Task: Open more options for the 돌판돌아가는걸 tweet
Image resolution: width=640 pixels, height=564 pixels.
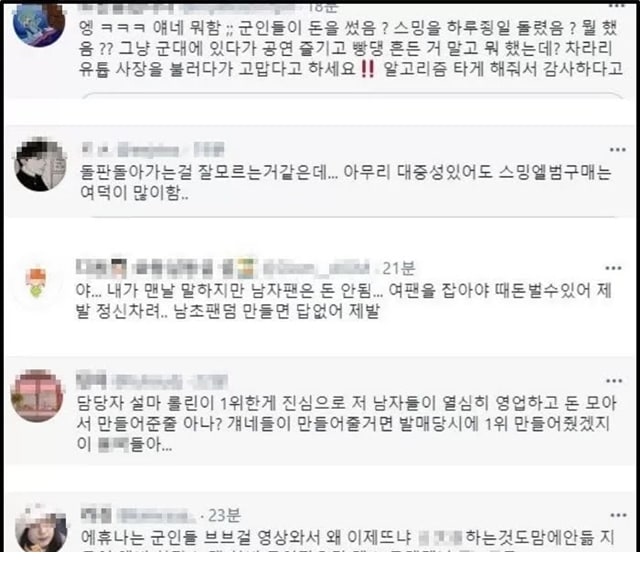Action: click(x=618, y=150)
